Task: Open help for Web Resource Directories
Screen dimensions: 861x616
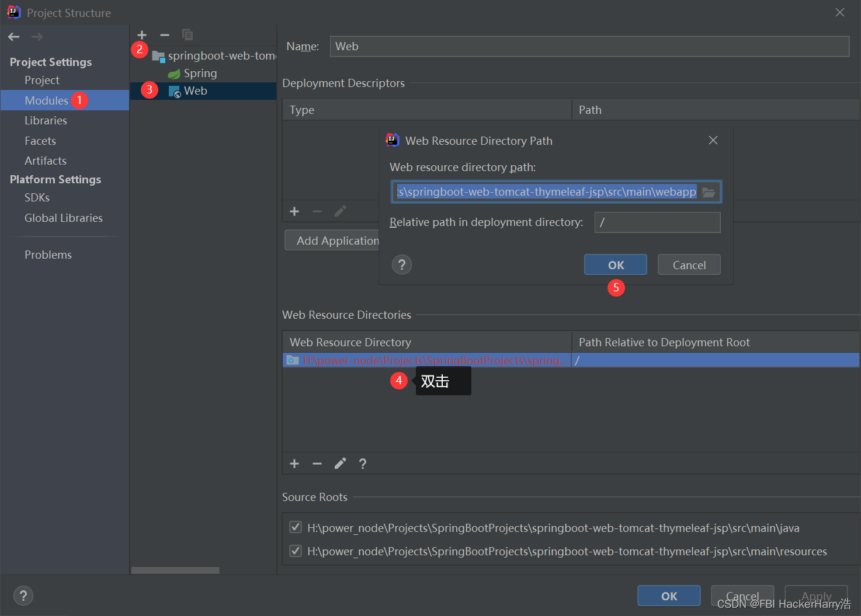Action: (x=363, y=464)
